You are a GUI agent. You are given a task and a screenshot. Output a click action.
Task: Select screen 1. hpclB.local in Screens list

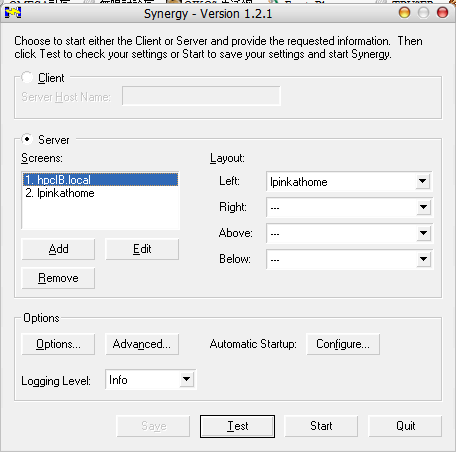(x=100, y=180)
